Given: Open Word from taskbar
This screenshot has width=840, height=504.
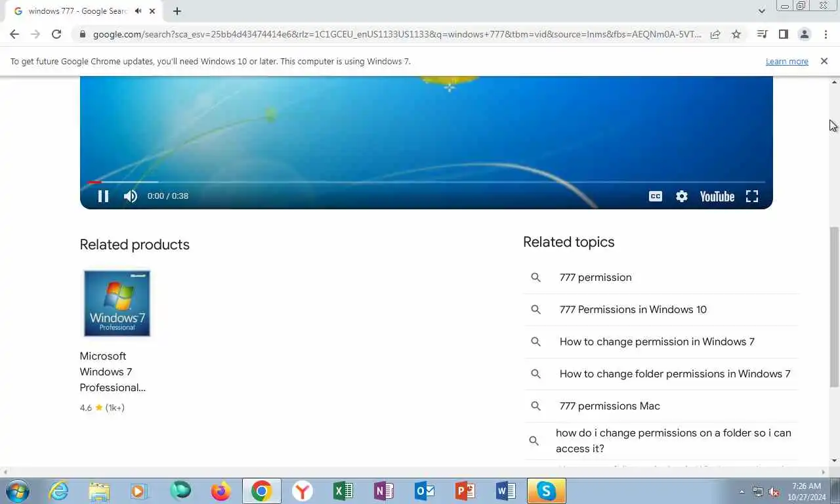Looking at the screenshot, I should click(x=506, y=491).
